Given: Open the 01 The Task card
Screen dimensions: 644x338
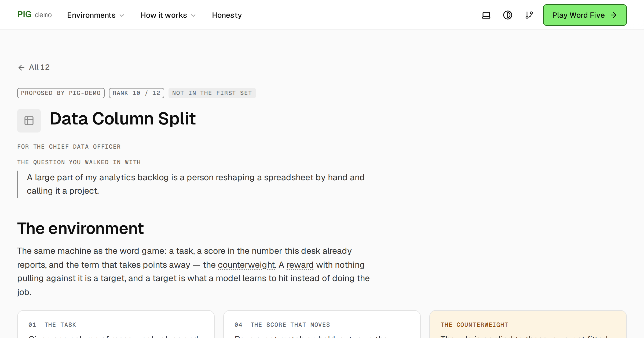Looking at the screenshot, I should pyautogui.click(x=116, y=324).
